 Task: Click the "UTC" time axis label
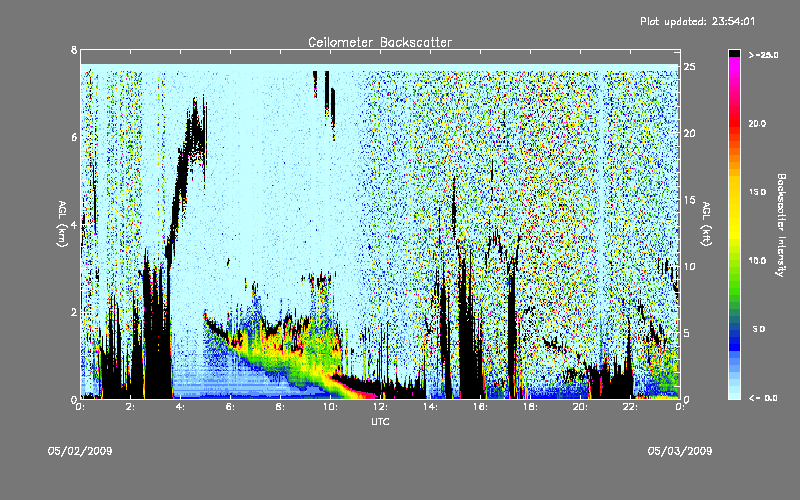tap(380, 421)
